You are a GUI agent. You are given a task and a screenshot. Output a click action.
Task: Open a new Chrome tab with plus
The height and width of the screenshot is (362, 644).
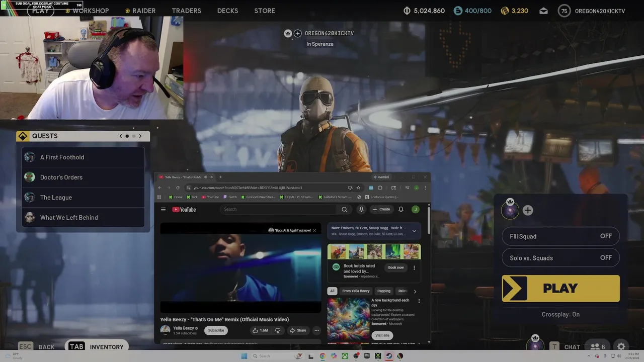220,177
